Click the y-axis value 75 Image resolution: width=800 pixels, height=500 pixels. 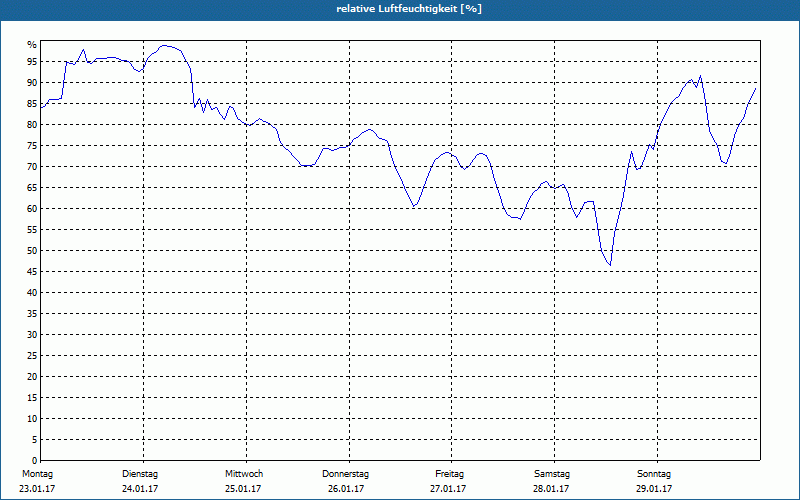click(x=32, y=145)
